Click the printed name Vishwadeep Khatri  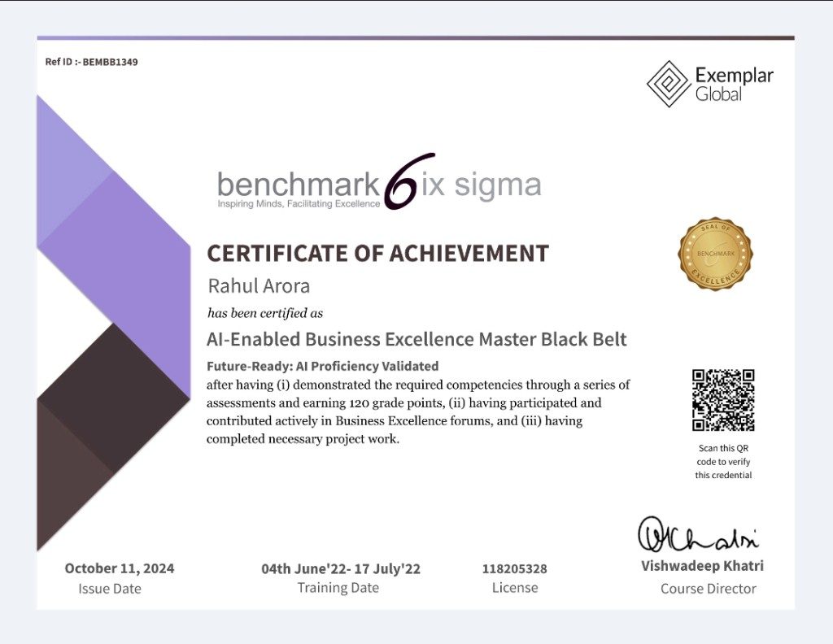[x=702, y=566]
